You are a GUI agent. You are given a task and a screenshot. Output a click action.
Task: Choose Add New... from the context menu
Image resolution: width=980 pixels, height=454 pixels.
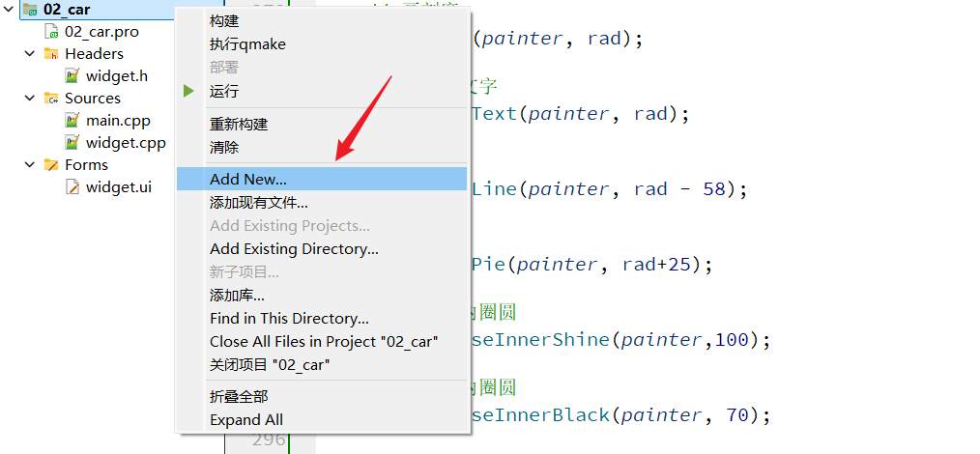click(x=322, y=180)
